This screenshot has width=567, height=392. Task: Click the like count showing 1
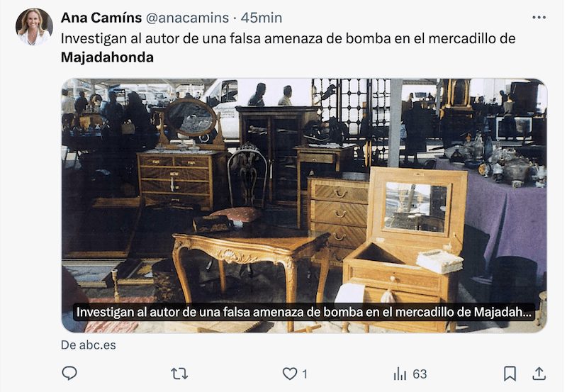tap(305, 374)
